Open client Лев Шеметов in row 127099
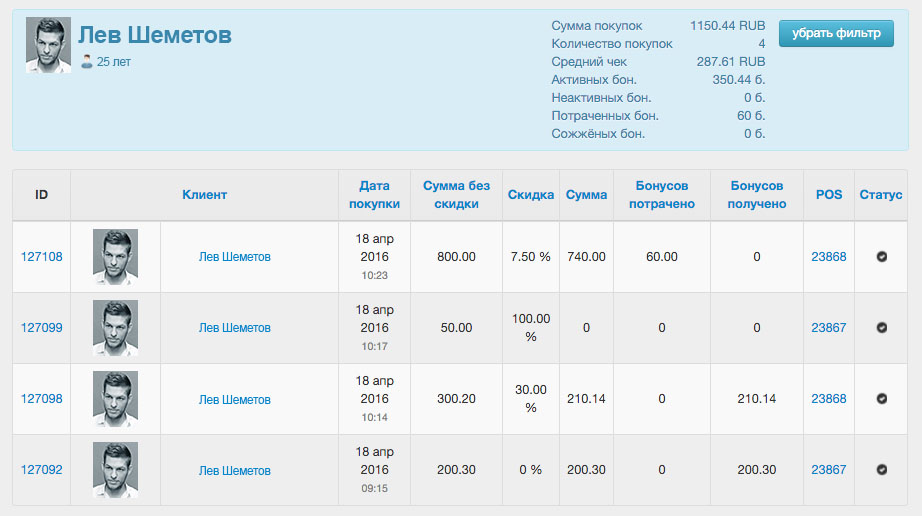 point(235,328)
